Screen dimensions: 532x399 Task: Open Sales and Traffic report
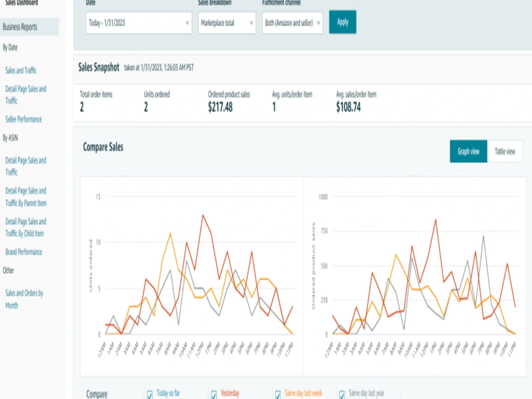21,71
